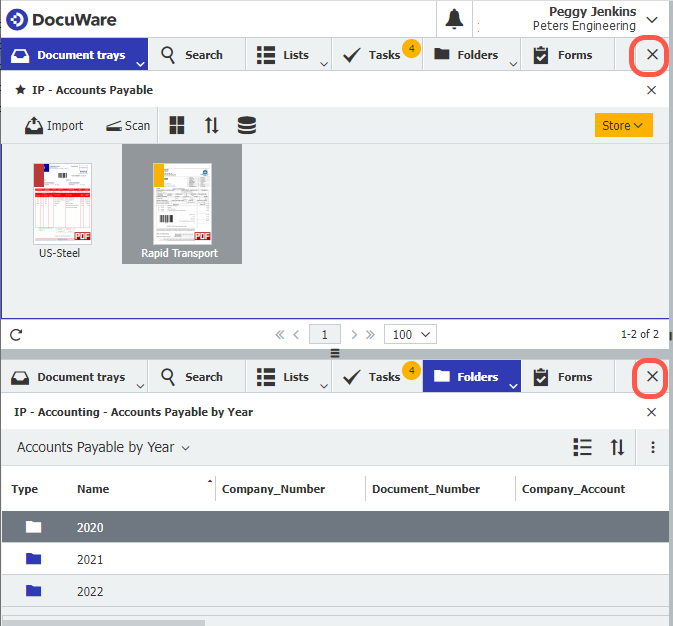
Task: Switch to the Tasks tab in bottom panel
Action: click(375, 377)
